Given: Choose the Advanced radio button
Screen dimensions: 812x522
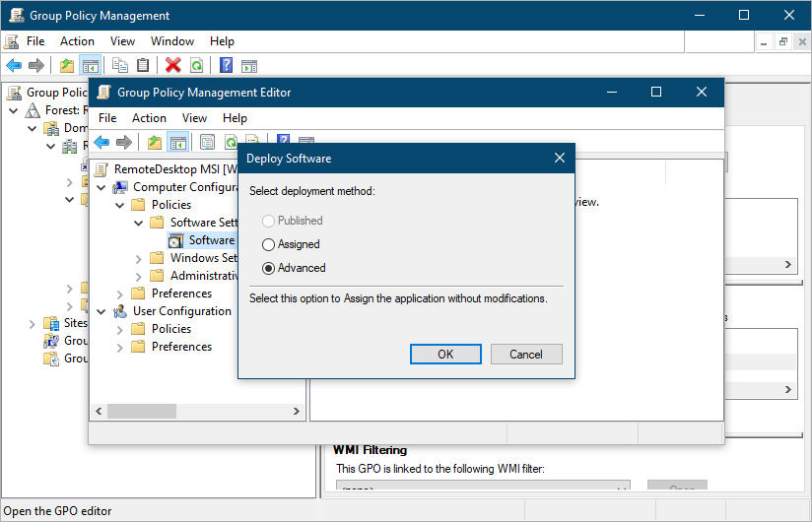Looking at the screenshot, I should pos(268,268).
